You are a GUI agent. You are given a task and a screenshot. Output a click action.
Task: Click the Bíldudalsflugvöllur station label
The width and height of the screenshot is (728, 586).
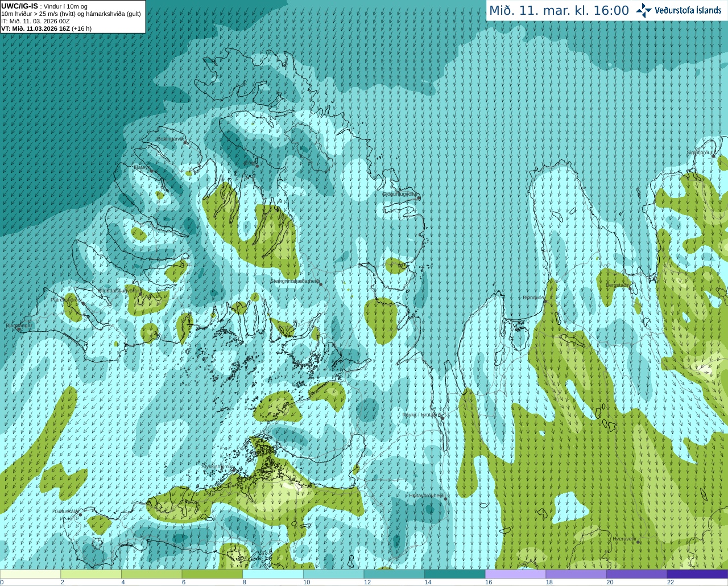[118, 290]
